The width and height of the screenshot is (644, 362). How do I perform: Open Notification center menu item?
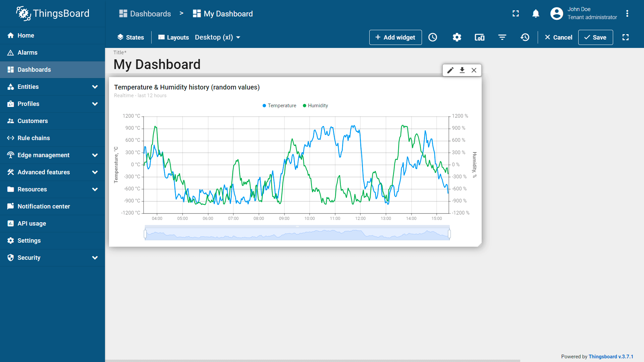(44, 206)
